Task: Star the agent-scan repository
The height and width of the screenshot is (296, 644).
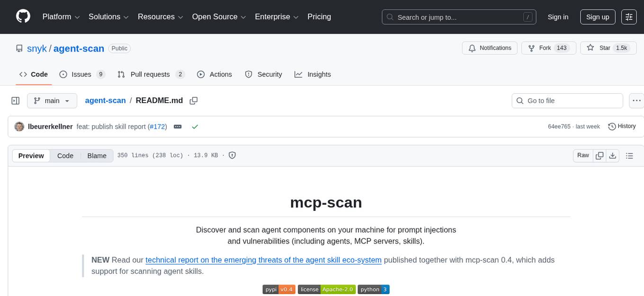Action: 608,48
